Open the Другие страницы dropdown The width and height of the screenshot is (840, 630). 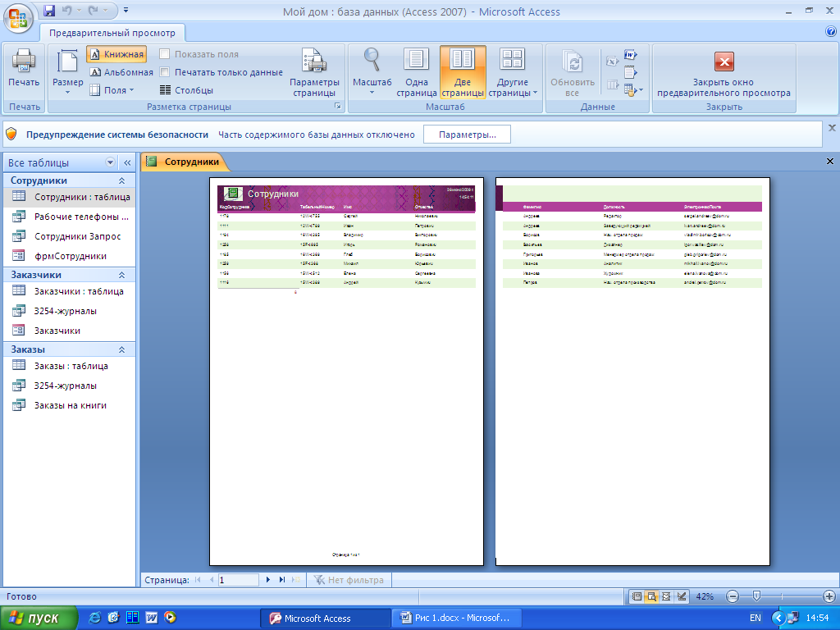coord(513,72)
